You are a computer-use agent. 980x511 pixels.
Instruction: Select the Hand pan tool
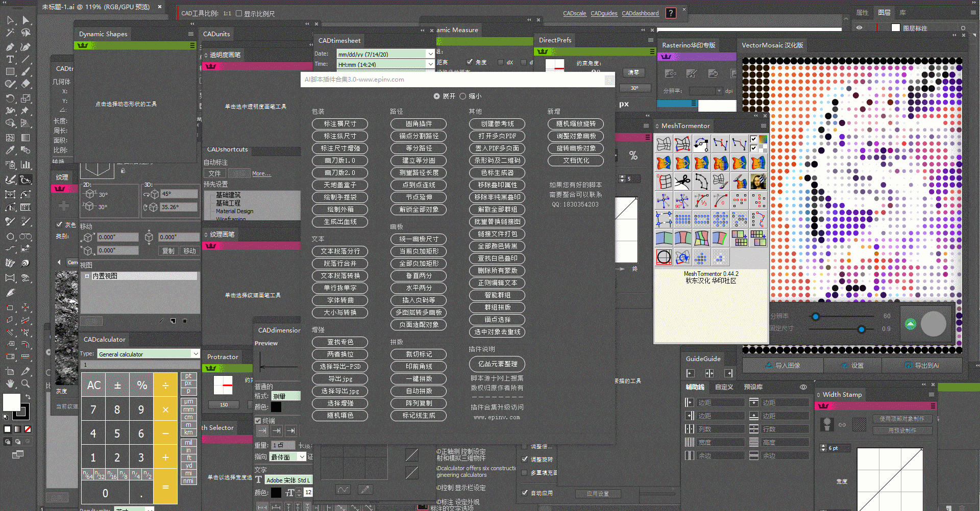point(10,384)
